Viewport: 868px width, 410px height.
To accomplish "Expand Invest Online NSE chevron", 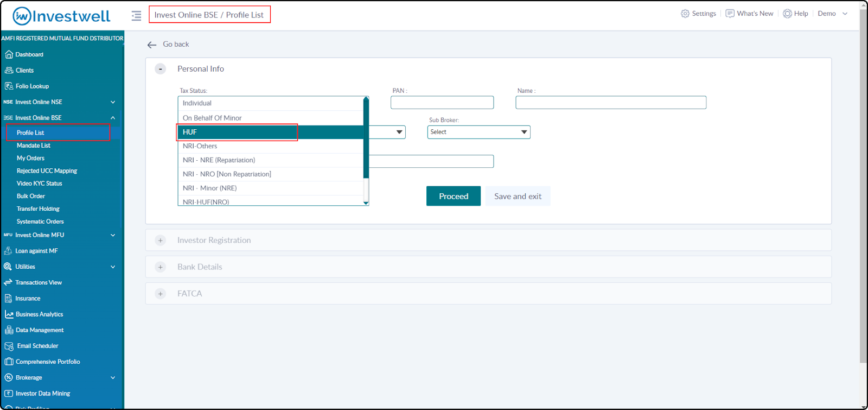I will [x=113, y=102].
